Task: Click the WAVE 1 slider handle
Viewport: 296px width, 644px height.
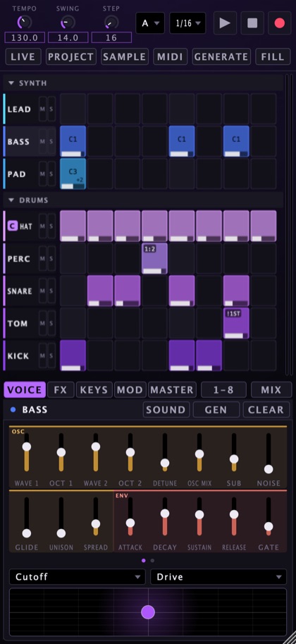Action: pyautogui.click(x=27, y=446)
